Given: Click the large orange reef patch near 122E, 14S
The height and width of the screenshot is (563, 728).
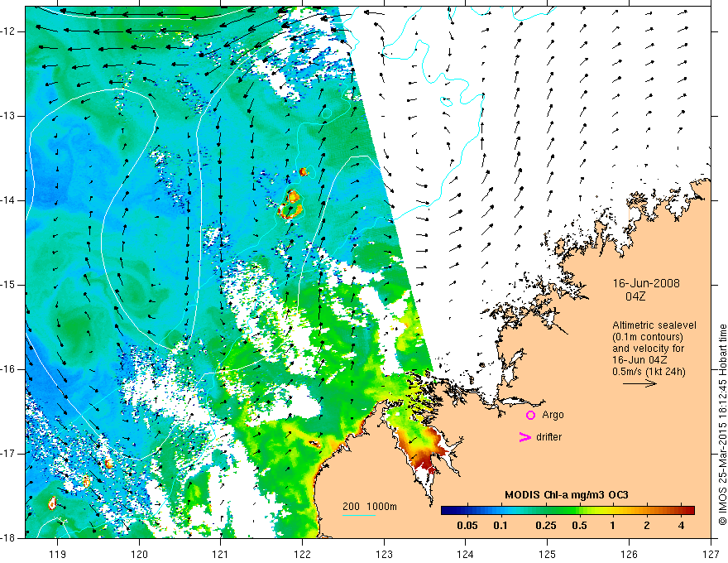Looking at the screenshot, I should coord(290,205).
